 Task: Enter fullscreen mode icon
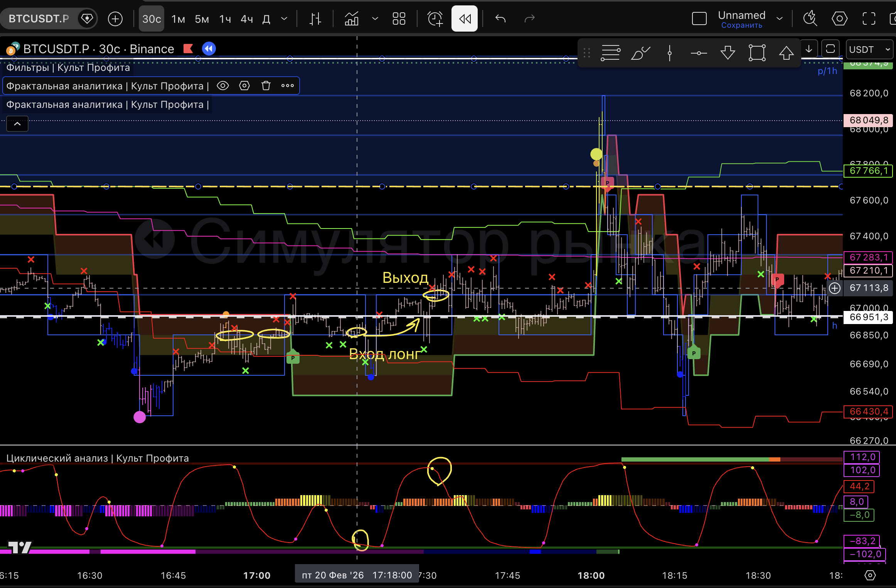click(869, 18)
